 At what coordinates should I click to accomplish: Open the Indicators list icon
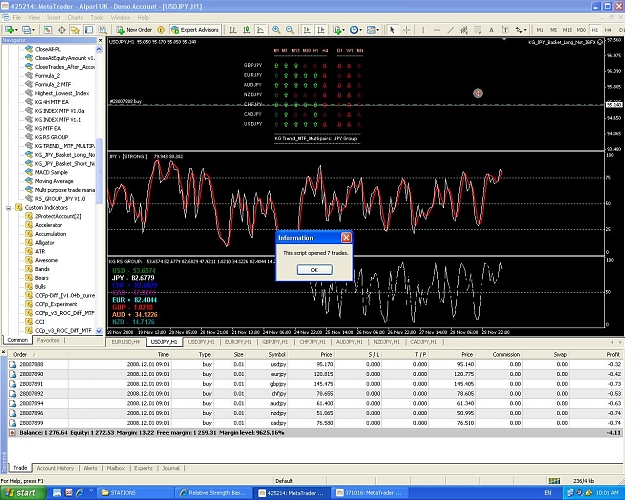tap(337, 30)
